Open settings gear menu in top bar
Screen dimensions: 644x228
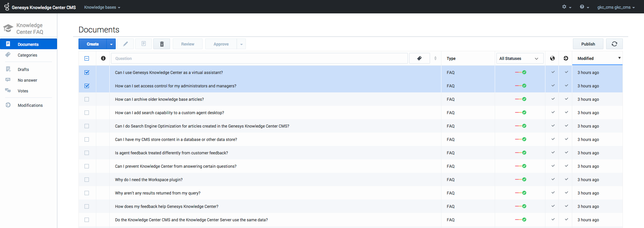point(566,7)
